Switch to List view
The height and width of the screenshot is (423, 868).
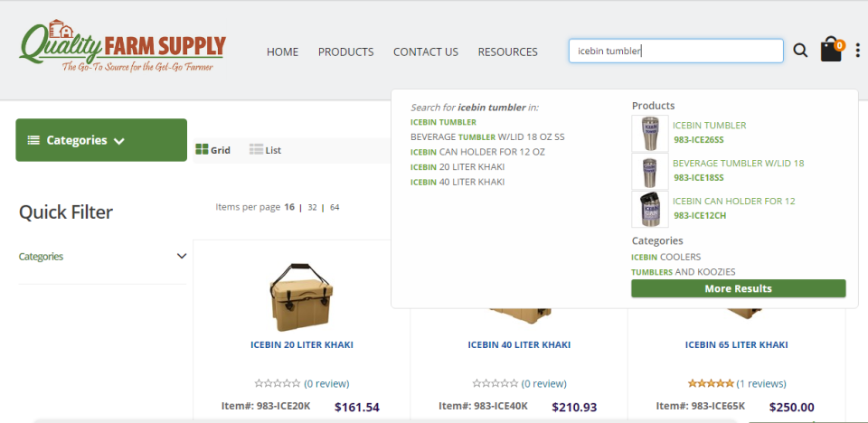pyautogui.click(x=265, y=150)
